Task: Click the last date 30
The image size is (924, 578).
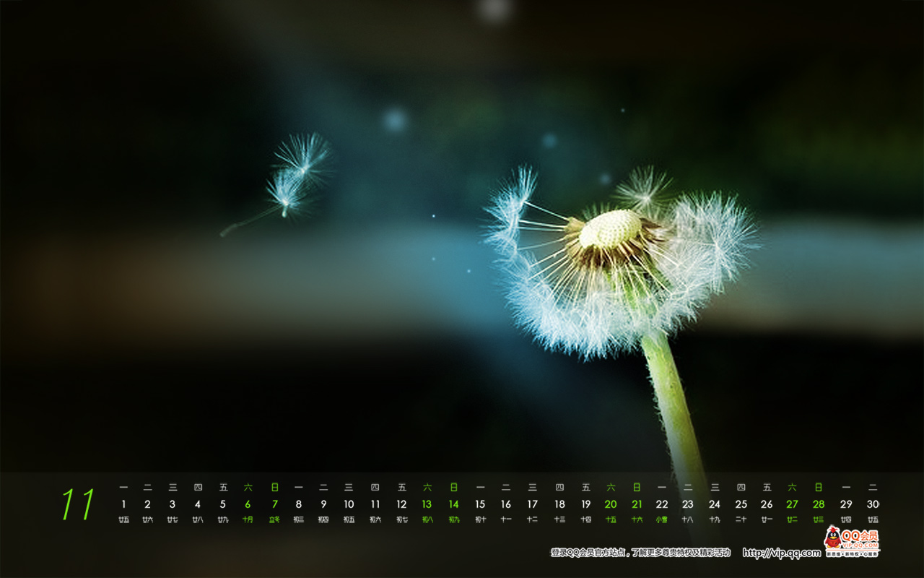Action: pos(872,504)
